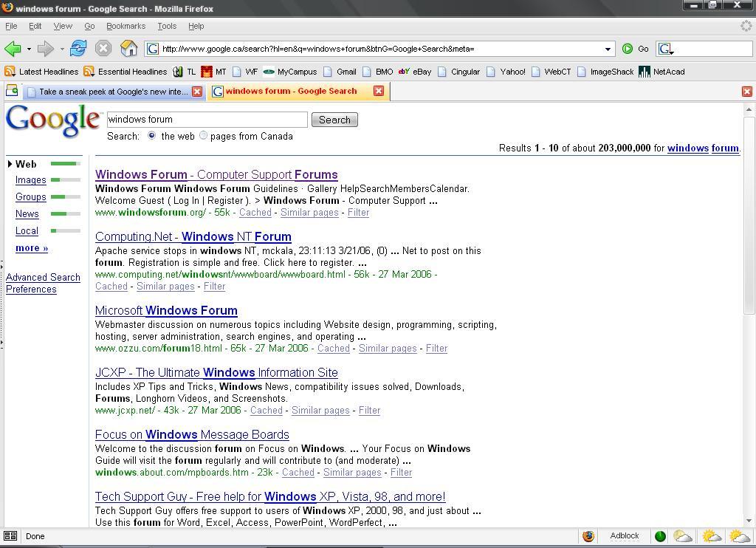The height and width of the screenshot is (548, 756).
Task: Go back with the green Back arrow
Action: (x=13, y=49)
